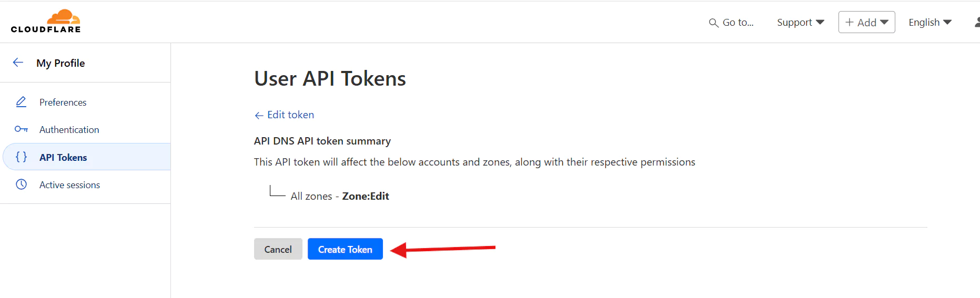Open Active sessions page
This screenshot has height=298, width=980.
click(x=69, y=184)
